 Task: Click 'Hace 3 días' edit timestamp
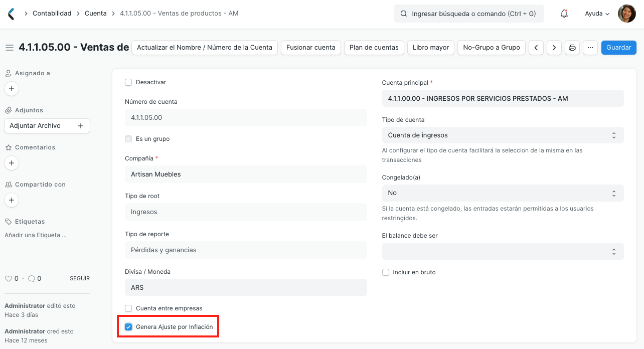click(21, 315)
